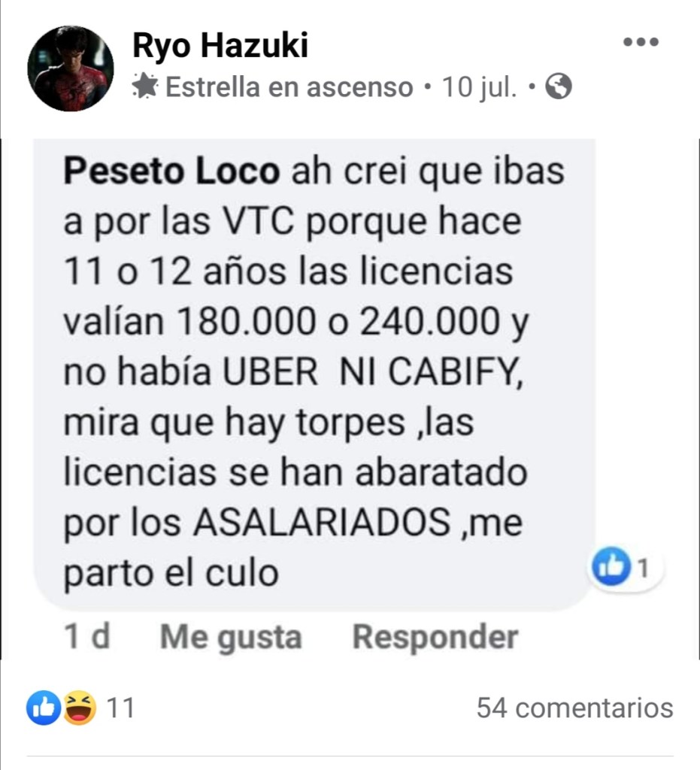Screen dimensions: 700x770
Task: Click the blue thumbs-up reaction icon below post
Action: click(x=43, y=708)
